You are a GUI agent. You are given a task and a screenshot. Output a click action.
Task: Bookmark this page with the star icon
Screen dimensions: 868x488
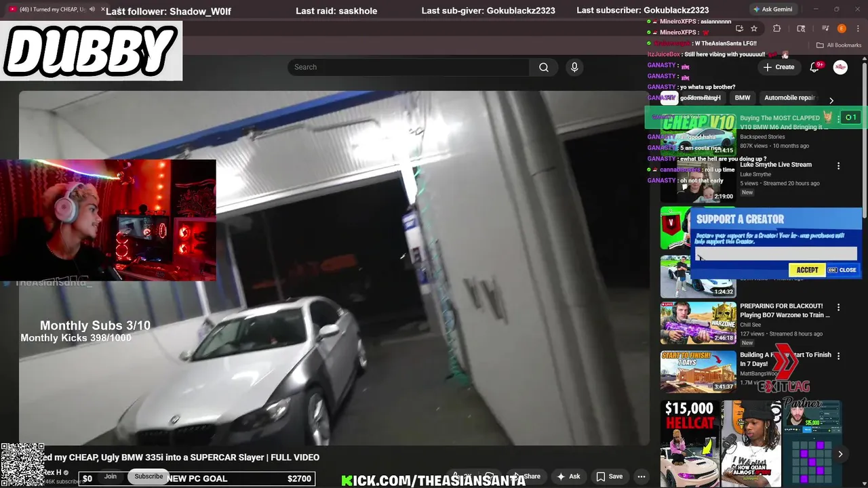tap(754, 28)
